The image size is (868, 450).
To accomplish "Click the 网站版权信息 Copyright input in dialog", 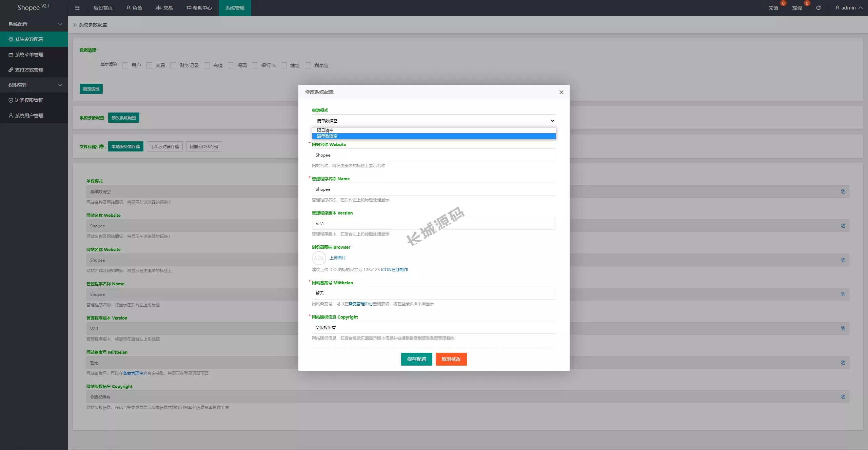I will point(434,327).
